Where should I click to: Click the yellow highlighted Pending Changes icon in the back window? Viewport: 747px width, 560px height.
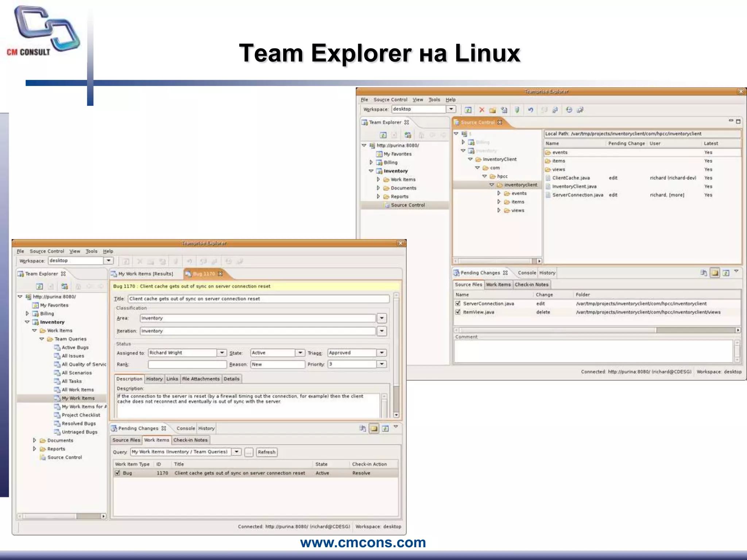tap(715, 273)
